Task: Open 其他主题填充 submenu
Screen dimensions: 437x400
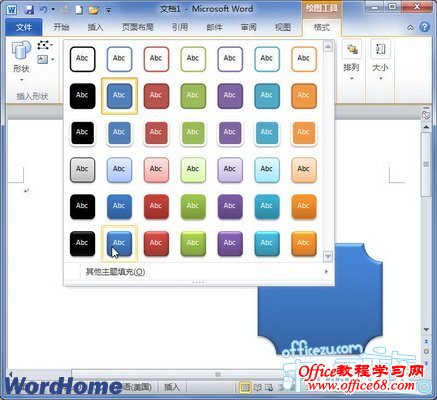Action: (x=199, y=272)
